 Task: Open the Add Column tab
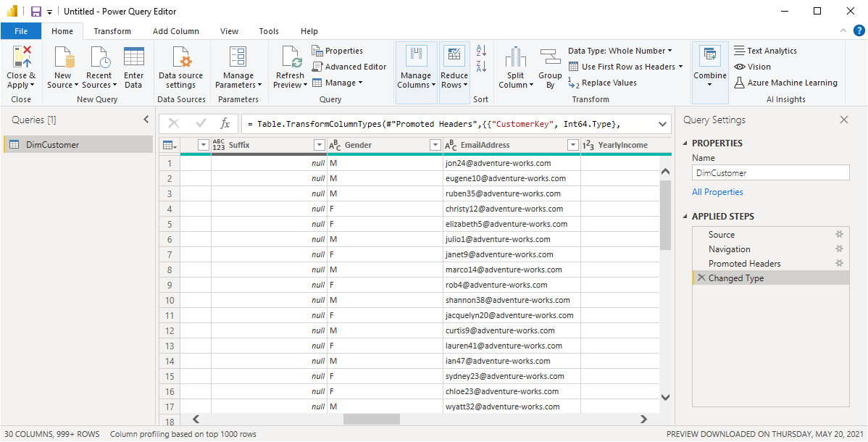click(x=176, y=31)
